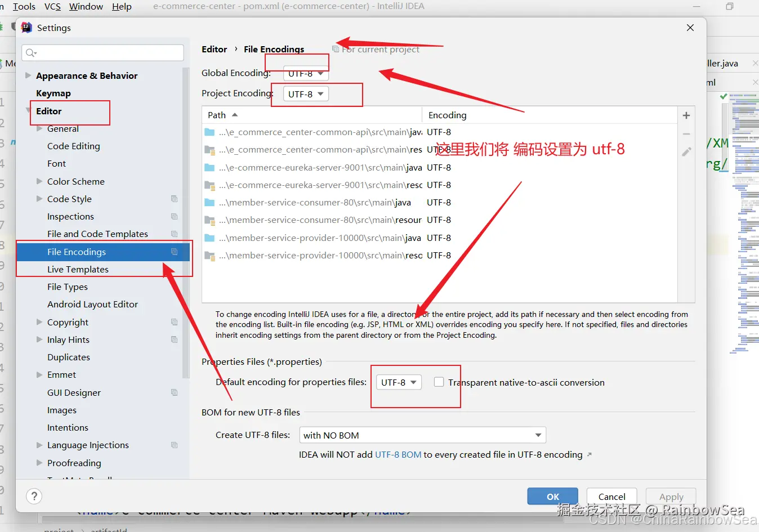Expand the Appearance & Behavior section

28,75
